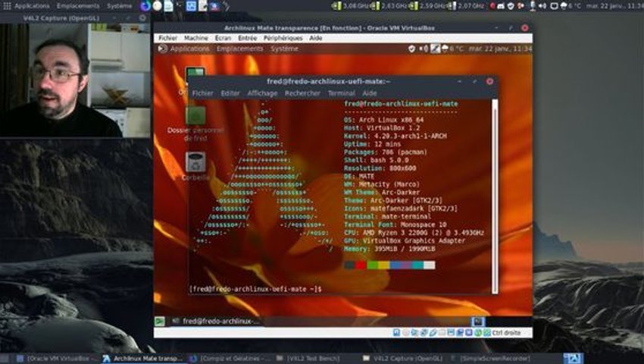The width and height of the screenshot is (644, 364).
Task: Click the host clock showing mar. 22 janv.
Action: click(x=614, y=6)
